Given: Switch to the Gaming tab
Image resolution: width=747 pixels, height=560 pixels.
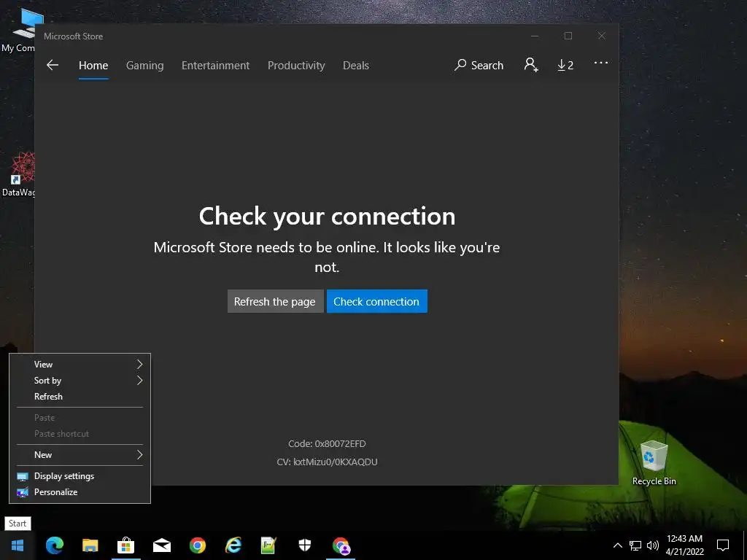Looking at the screenshot, I should pyautogui.click(x=145, y=65).
